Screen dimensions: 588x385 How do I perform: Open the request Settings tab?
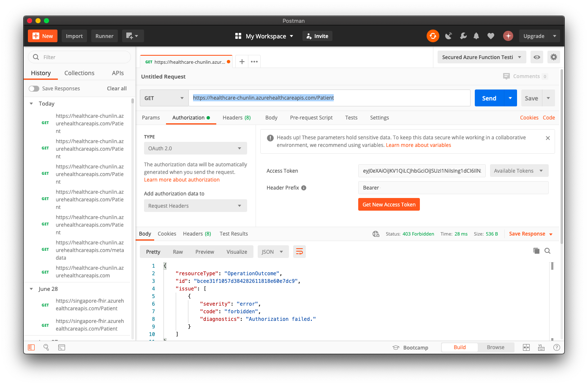(x=379, y=118)
